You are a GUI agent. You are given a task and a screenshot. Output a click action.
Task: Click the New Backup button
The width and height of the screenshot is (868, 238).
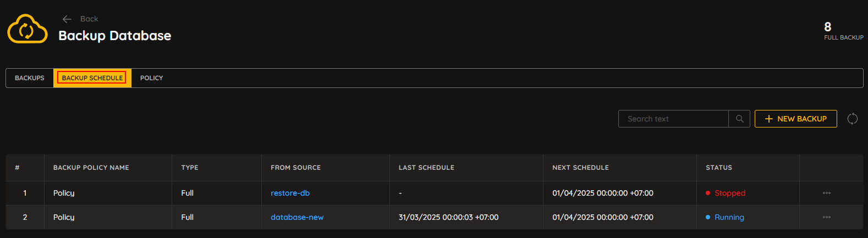click(x=796, y=119)
